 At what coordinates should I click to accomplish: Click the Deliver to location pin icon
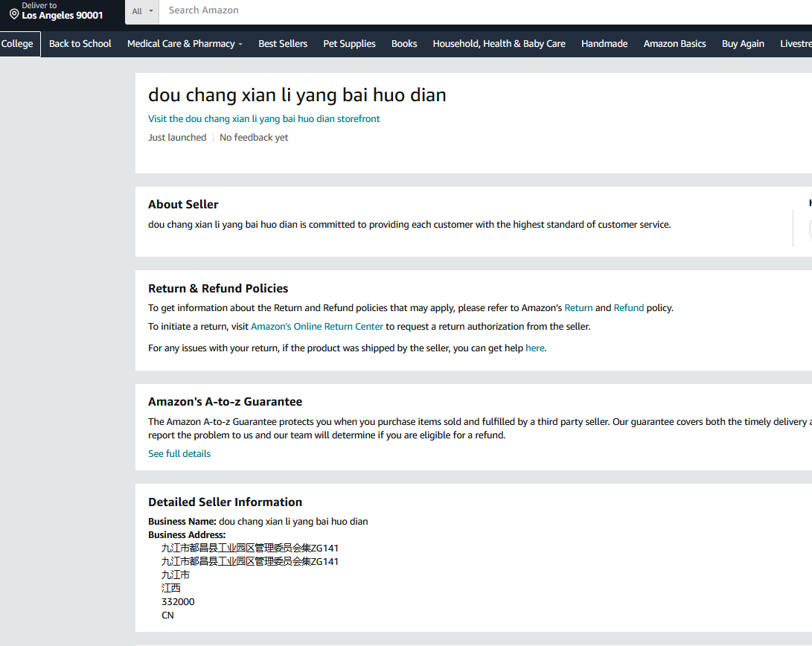pyautogui.click(x=14, y=14)
